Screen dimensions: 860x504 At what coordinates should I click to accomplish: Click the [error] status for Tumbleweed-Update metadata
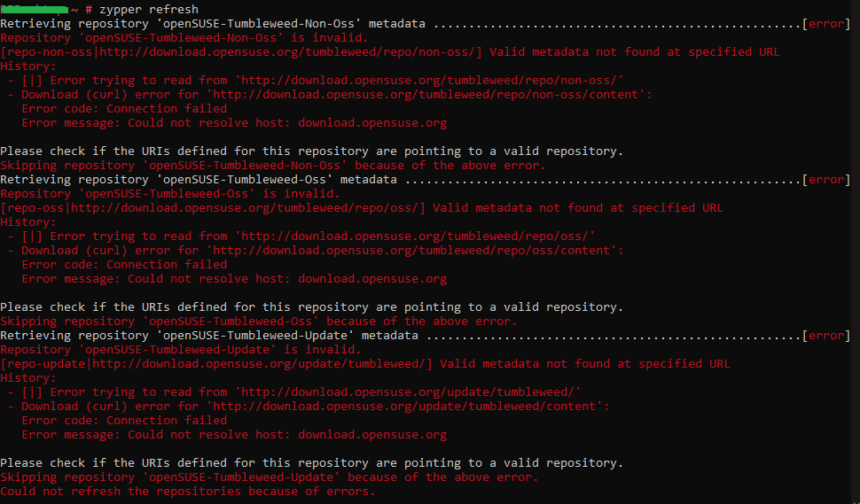(826, 336)
